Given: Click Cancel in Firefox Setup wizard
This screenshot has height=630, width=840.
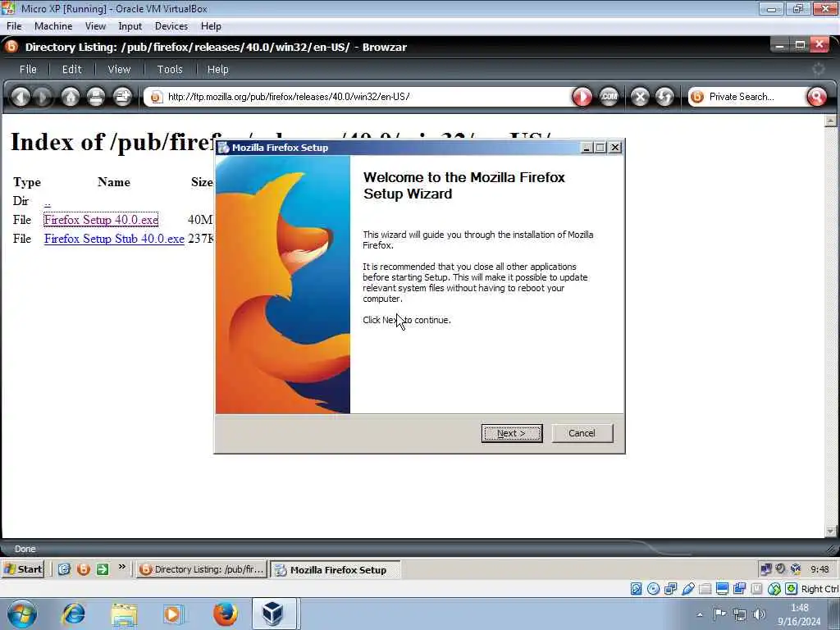Looking at the screenshot, I should tap(582, 433).
